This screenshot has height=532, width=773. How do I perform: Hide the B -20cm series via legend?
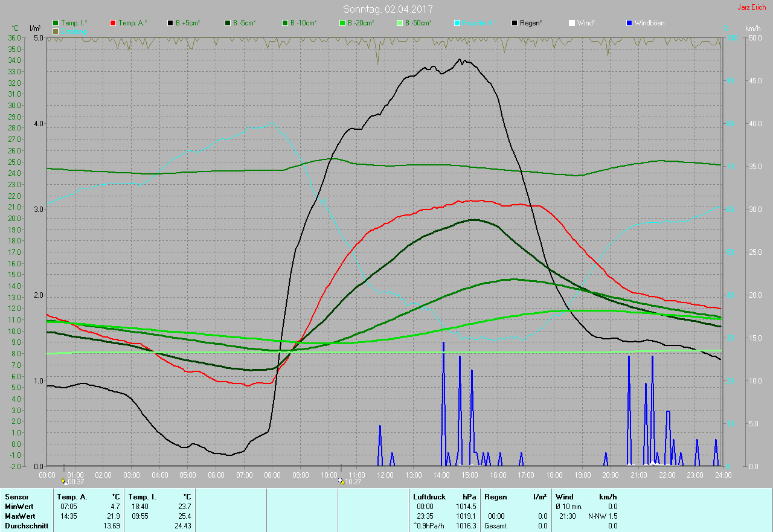coord(361,23)
